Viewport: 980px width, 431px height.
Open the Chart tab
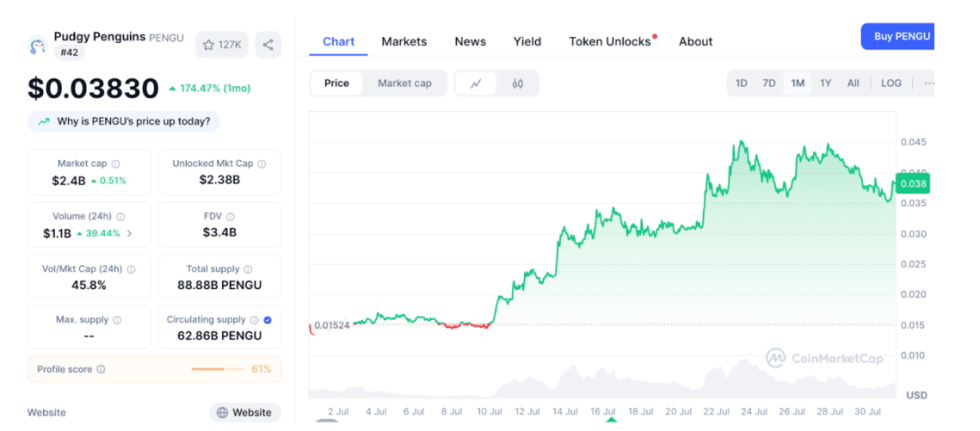tap(339, 42)
